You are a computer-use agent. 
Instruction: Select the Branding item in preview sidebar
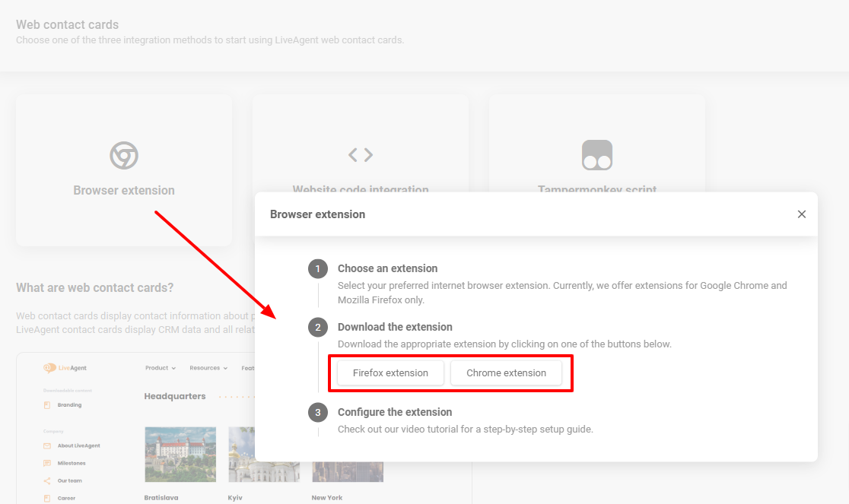tap(69, 405)
